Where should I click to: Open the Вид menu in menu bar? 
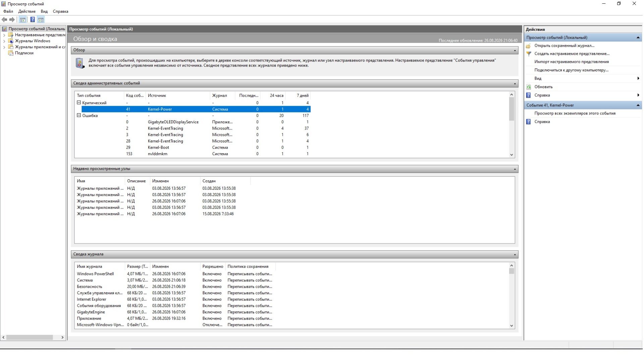(x=44, y=11)
